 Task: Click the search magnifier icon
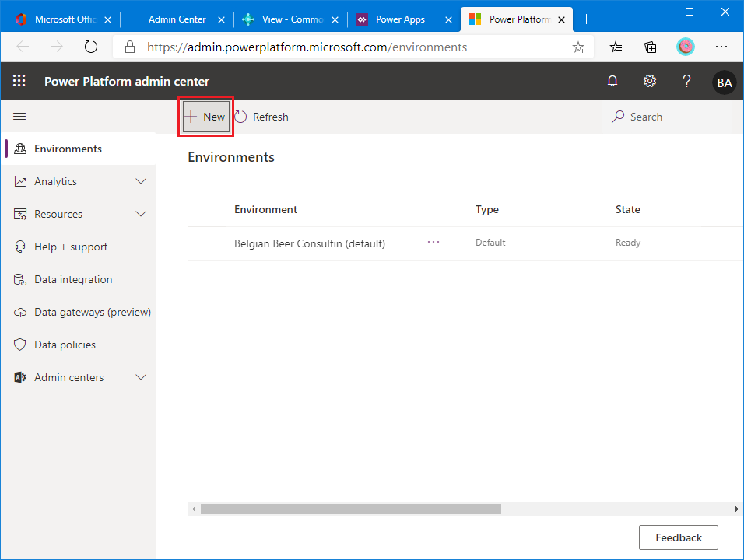[x=618, y=116]
